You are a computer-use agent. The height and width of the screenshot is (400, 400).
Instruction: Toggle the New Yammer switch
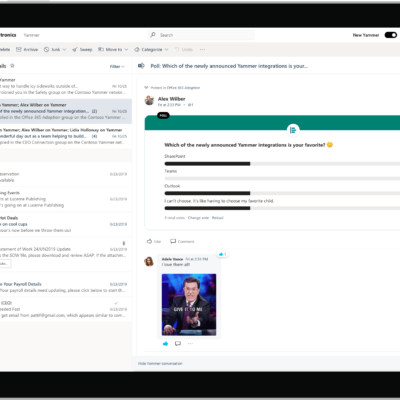(x=391, y=35)
